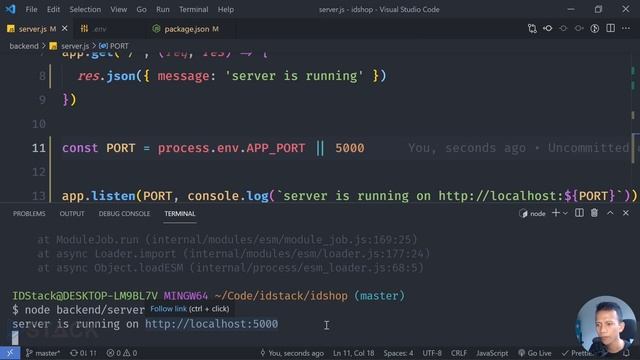
Task: Change language mode 'JavaScript'
Action: coord(492,353)
